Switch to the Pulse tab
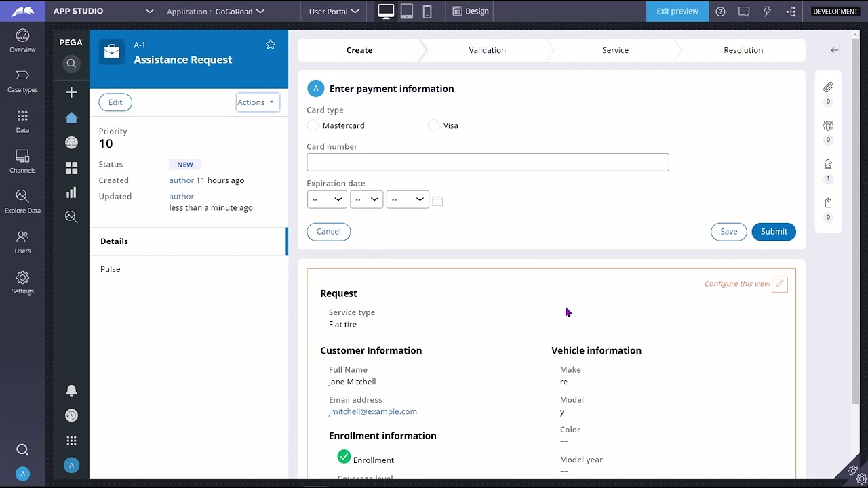 [x=188, y=269]
